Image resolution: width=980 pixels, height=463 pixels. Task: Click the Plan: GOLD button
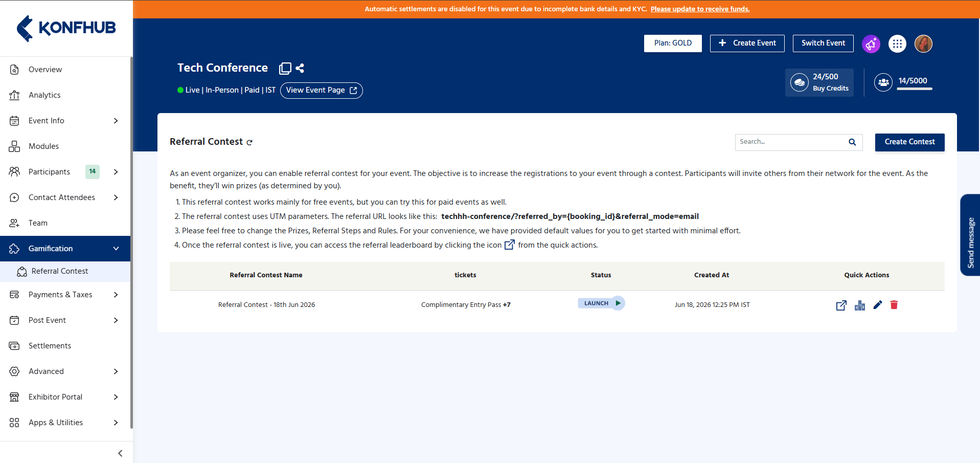(673, 43)
